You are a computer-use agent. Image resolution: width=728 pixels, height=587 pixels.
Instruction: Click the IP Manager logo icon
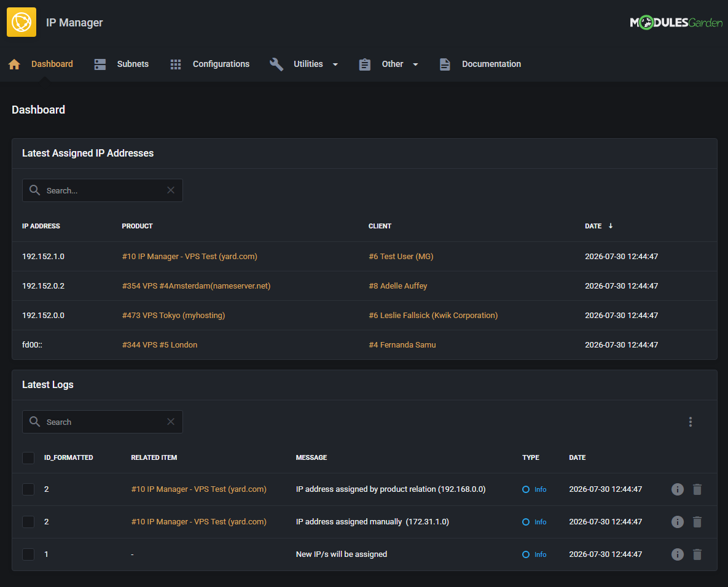pyautogui.click(x=22, y=22)
